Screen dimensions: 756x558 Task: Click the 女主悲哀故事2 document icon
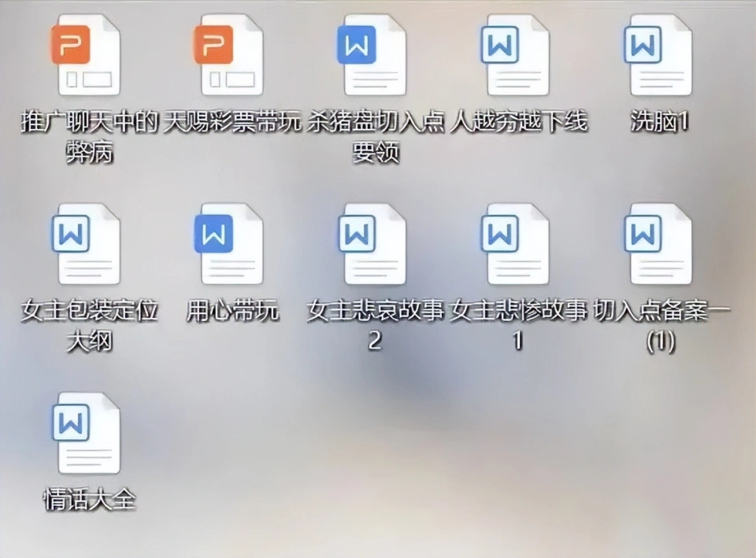pos(375,244)
